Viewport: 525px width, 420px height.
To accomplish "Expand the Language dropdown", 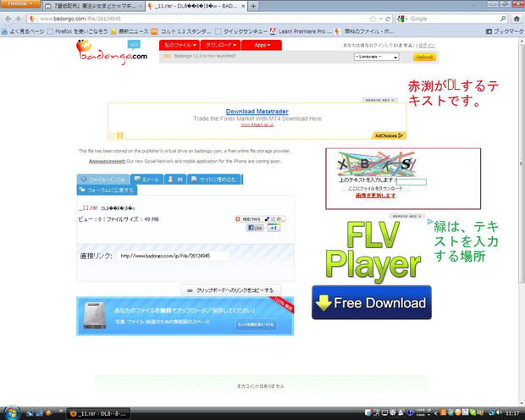I will tap(376, 57).
